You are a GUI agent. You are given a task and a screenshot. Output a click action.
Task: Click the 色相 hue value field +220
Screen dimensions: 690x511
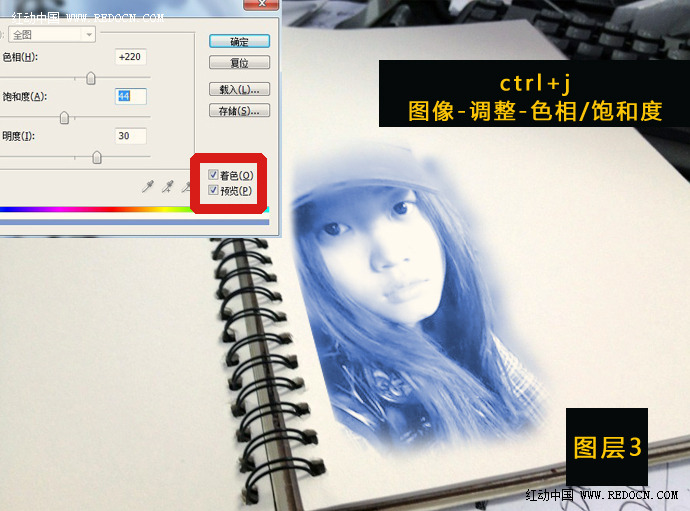[x=130, y=57]
